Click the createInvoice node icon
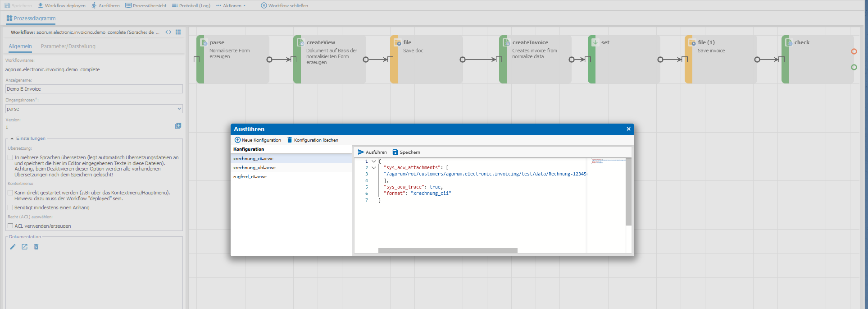The height and width of the screenshot is (309, 868). point(507,42)
